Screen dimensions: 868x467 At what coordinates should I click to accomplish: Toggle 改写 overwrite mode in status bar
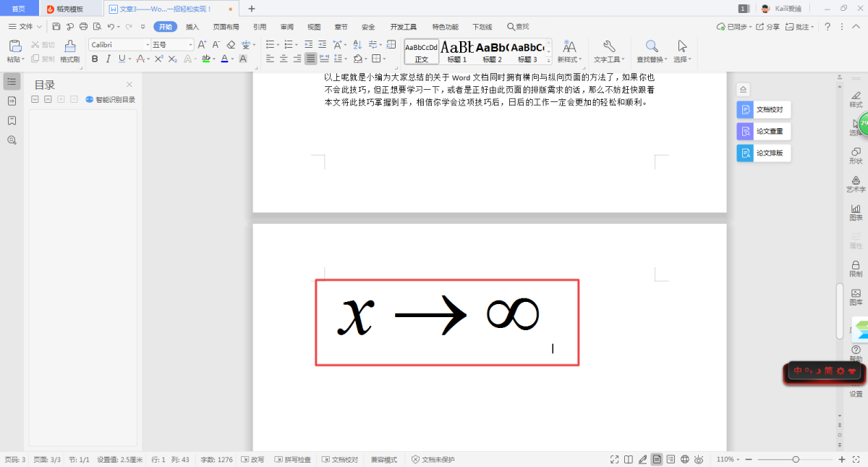point(252,460)
